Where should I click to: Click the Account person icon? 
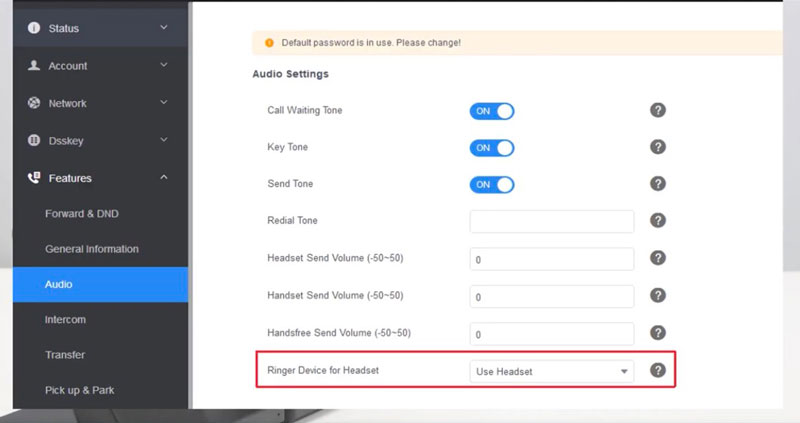point(34,66)
